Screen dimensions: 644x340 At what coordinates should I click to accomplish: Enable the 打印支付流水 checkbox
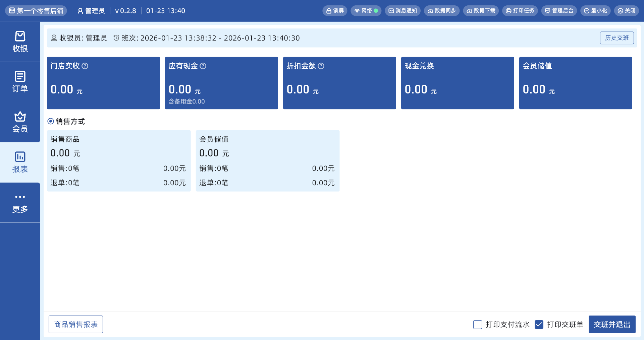[x=478, y=324]
